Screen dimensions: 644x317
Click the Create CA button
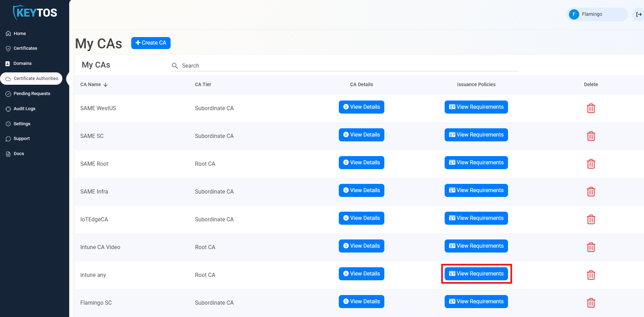151,43
